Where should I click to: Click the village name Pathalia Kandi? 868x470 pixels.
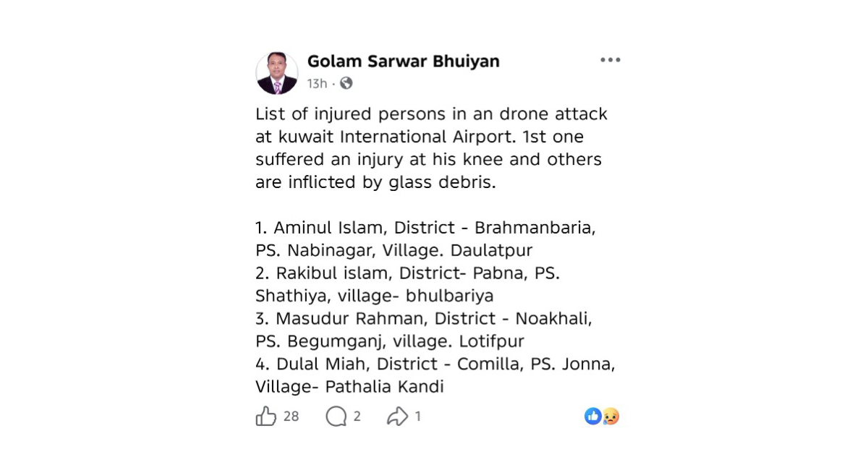click(x=384, y=387)
